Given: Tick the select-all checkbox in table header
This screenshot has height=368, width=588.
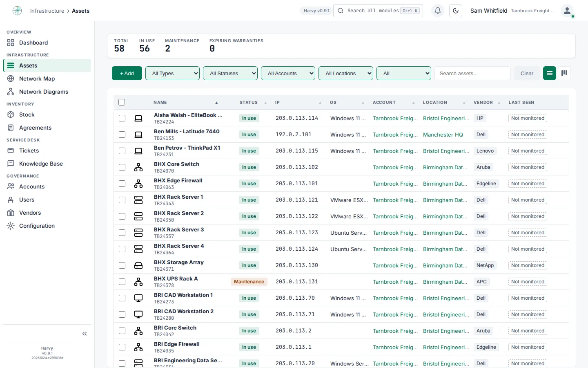Looking at the screenshot, I should coord(122,102).
